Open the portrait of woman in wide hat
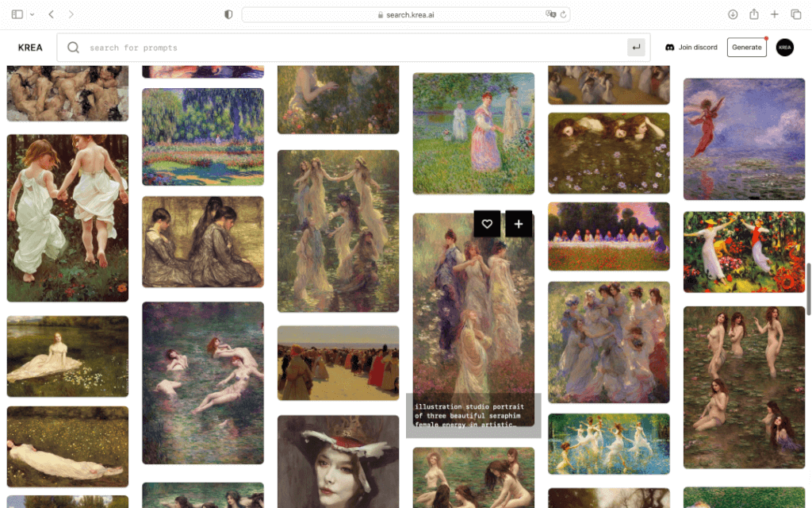This screenshot has width=812, height=508. [338, 461]
